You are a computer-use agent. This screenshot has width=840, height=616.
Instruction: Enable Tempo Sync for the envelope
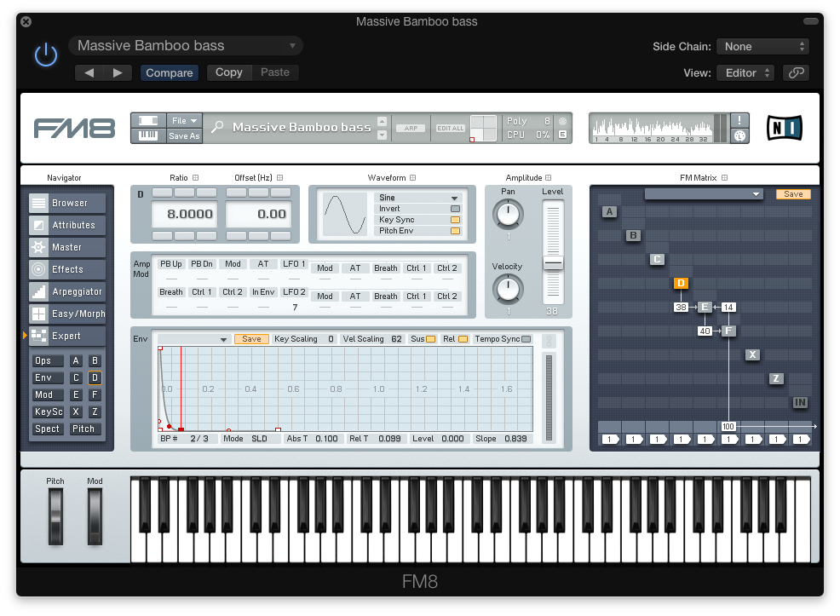click(x=526, y=339)
